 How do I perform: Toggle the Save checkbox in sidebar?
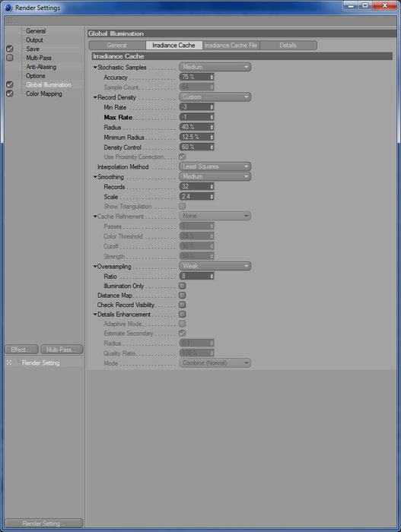(10, 49)
